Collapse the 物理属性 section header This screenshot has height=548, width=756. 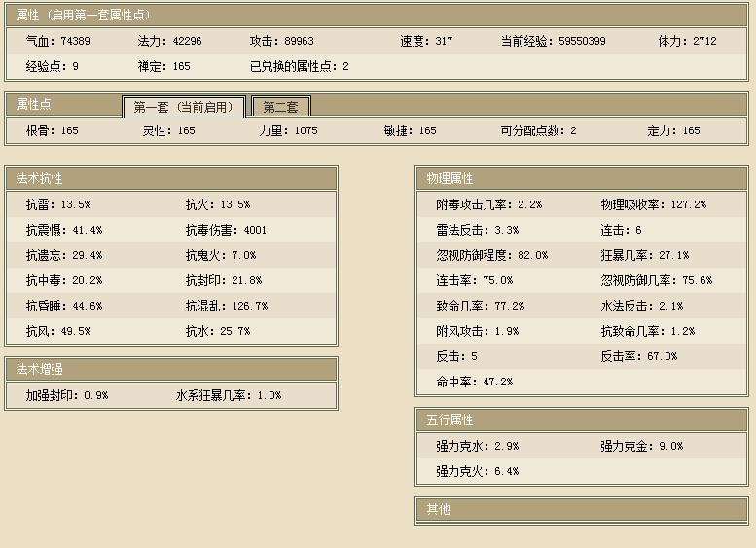coord(582,179)
